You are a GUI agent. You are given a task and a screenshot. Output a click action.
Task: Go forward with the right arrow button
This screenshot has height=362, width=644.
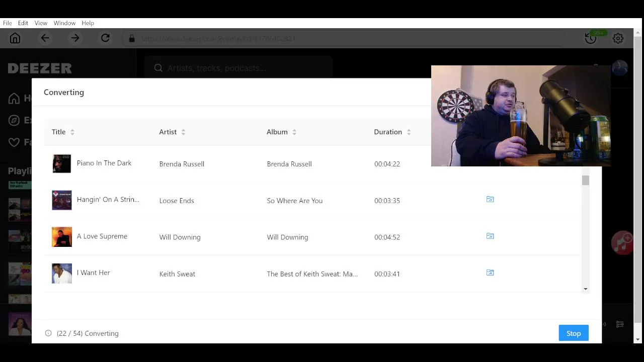pyautogui.click(x=75, y=38)
